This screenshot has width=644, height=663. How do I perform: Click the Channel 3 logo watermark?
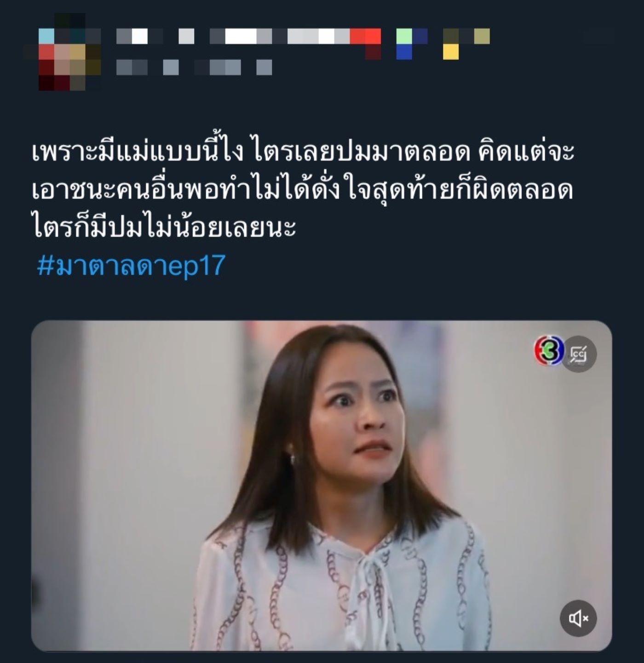tap(548, 350)
